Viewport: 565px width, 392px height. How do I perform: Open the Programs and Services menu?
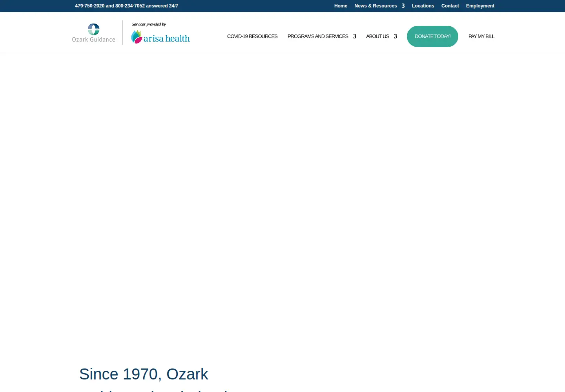click(x=318, y=36)
